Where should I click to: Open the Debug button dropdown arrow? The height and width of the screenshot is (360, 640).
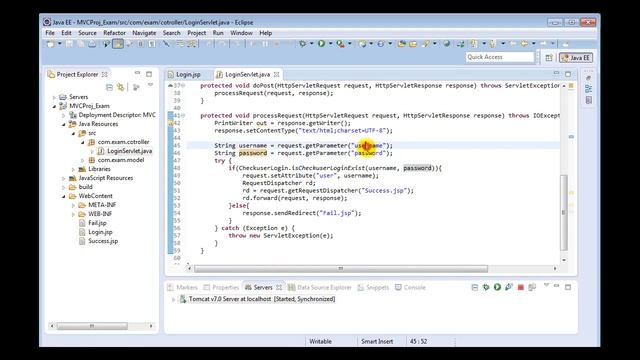tap(311, 44)
